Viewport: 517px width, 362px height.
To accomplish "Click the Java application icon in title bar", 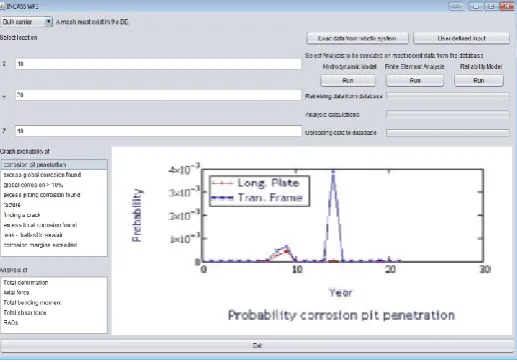I will [x=2, y=6].
